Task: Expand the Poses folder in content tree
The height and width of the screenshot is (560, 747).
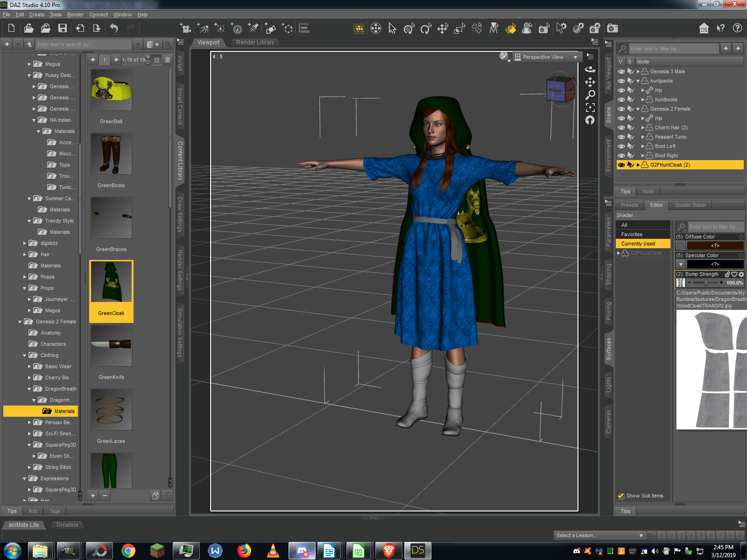Action: 25,277
